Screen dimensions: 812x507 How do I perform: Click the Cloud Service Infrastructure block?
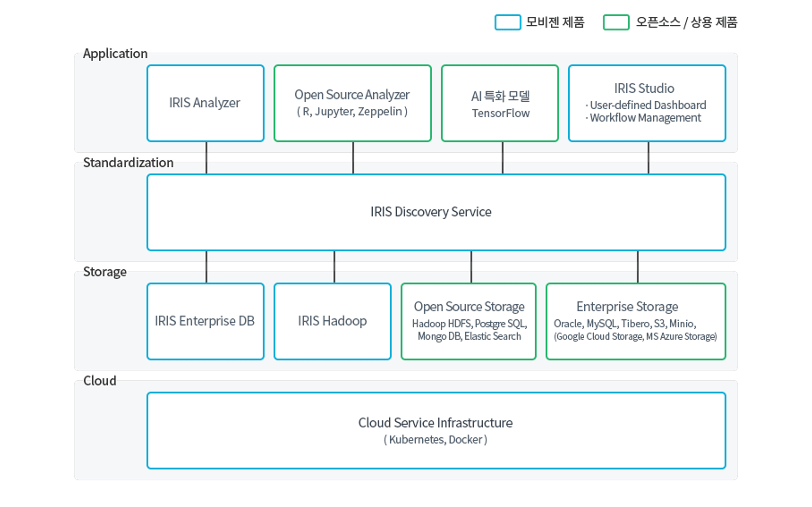tap(436, 430)
